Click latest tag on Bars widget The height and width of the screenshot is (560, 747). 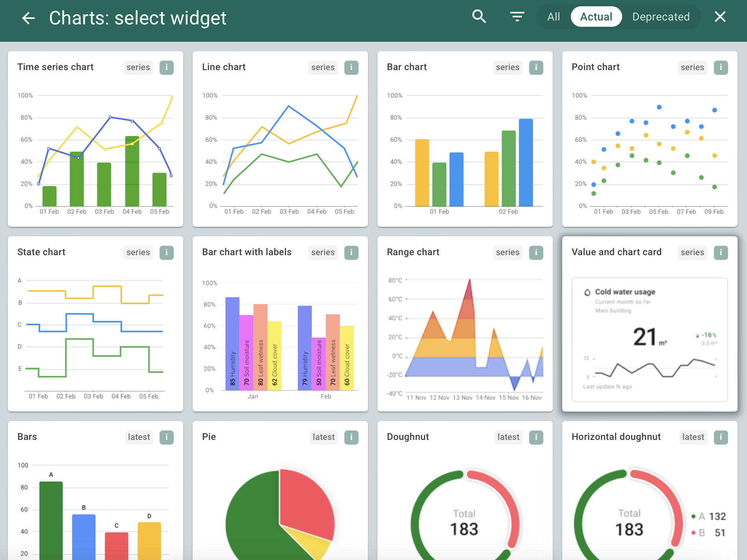(x=139, y=437)
